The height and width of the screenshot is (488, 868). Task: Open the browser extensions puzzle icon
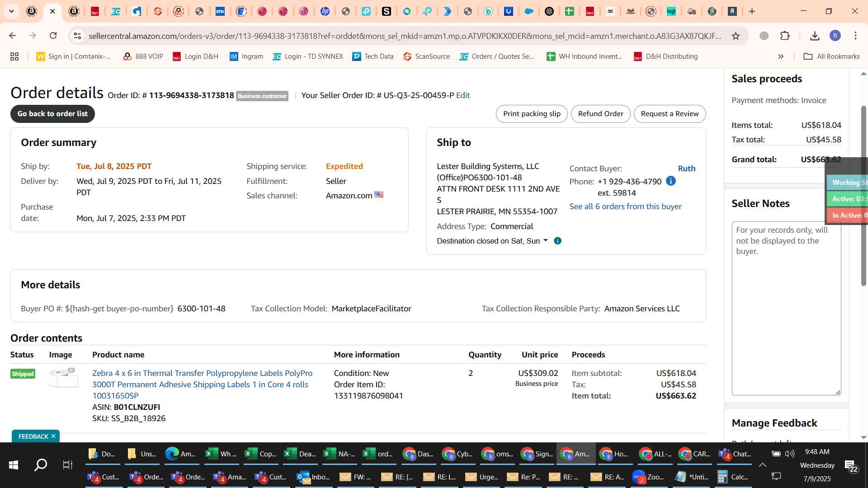click(785, 36)
